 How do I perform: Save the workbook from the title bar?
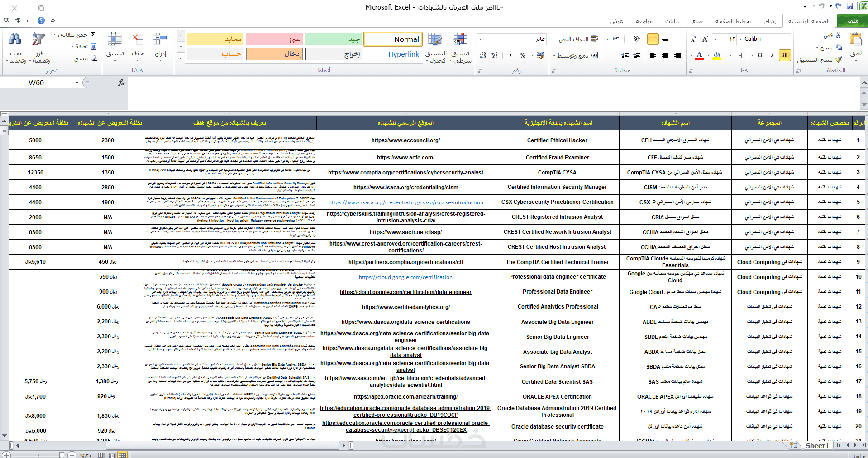(849, 6)
